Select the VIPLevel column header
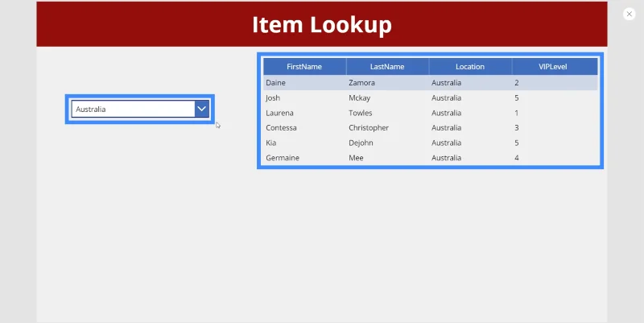The height and width of the screenshot is (323, 644). (553, 67)
